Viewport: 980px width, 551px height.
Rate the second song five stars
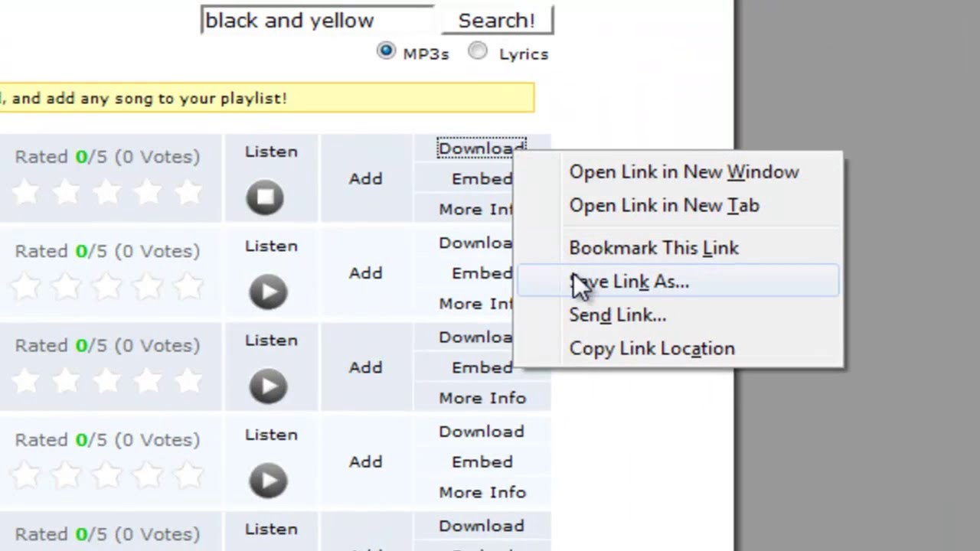point(188,286)
